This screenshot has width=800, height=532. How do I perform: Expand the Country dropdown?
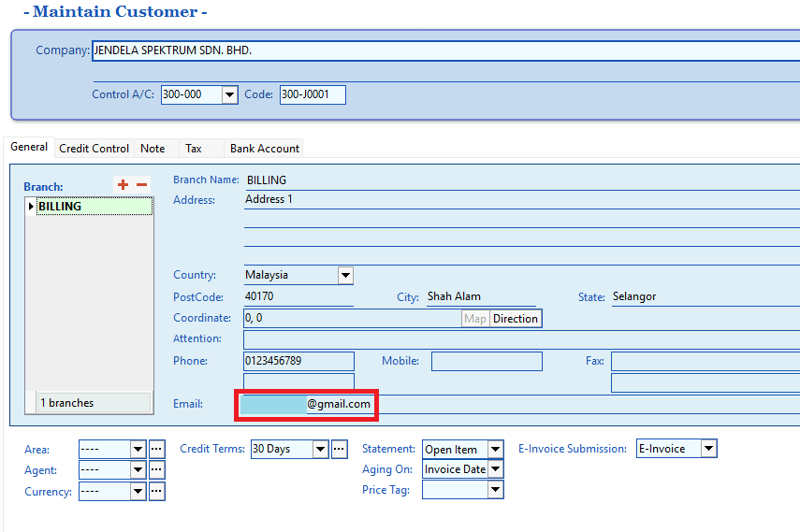click(x=345, y=275)
